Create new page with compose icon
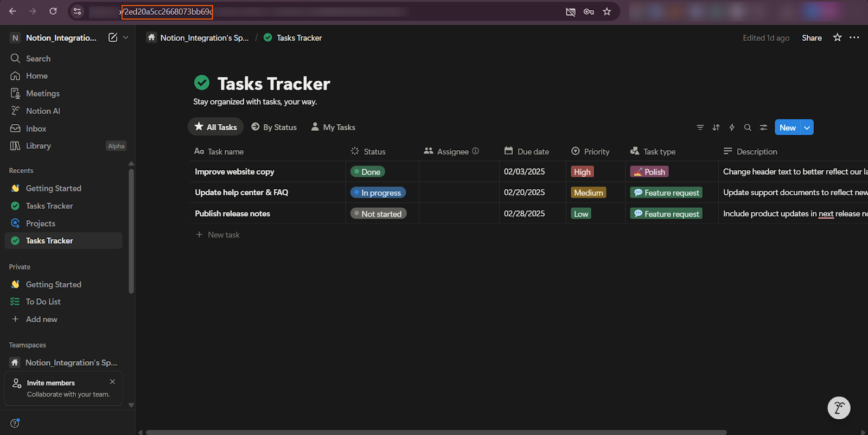Screen dimensions: 868x435 pos(113,37)
